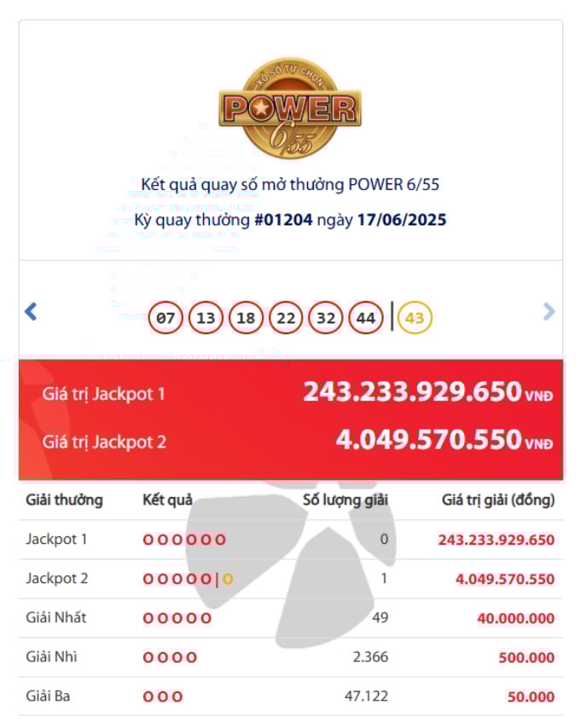Select the Giải Ba prize row
The image size is (580, 728).
pyautogui.click(x=291, y=696)
